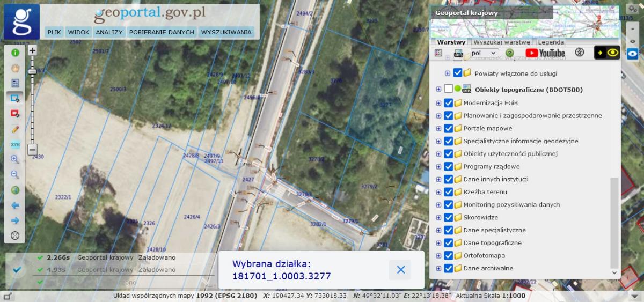Uncheck Rzeźba terenu layer
Viewport: 644px width, 302px height.
[x=448, y=191]
